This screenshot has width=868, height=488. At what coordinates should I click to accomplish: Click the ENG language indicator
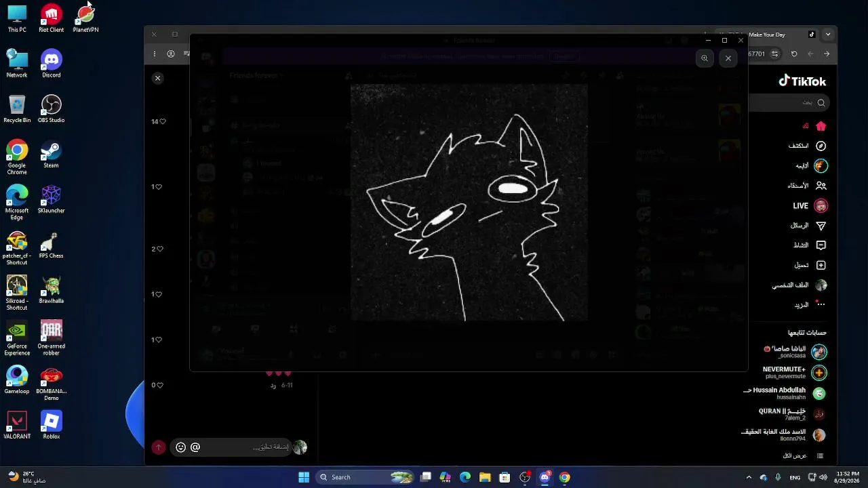[795, 478]
